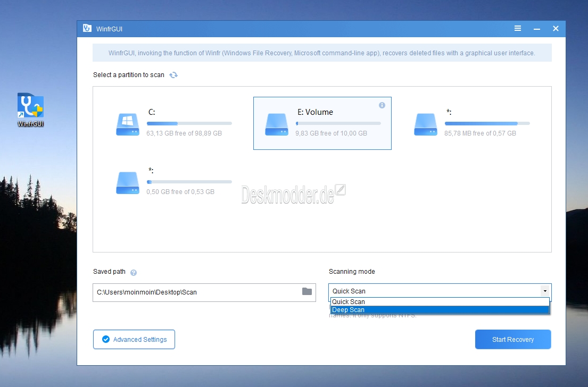This screenshot has width=588, height=387.
Task: Click "63,13 GB free of 98,89 GB" text
Action: pyautogui.click(x=184, y=133)
